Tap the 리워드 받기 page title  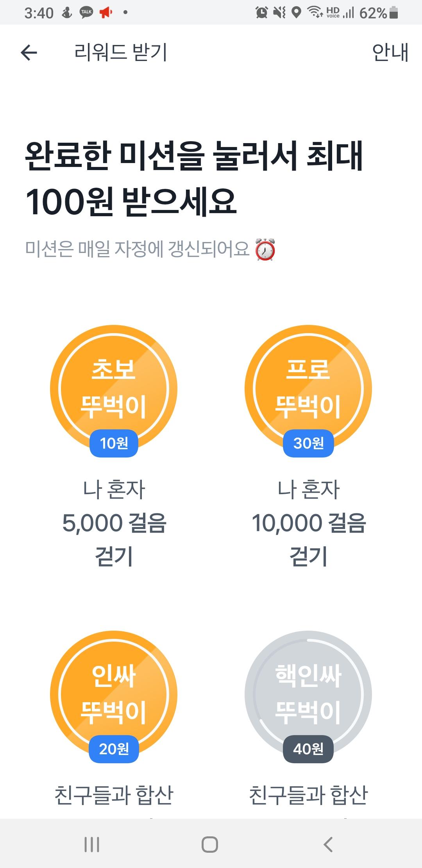[x=121, y=53]
